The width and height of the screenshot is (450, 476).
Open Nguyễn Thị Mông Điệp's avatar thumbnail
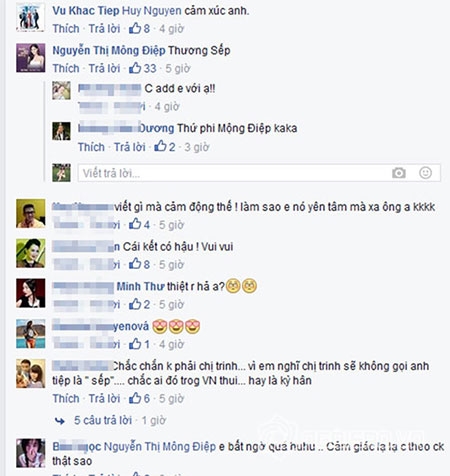pyautogui.click(x=31, y=58)
